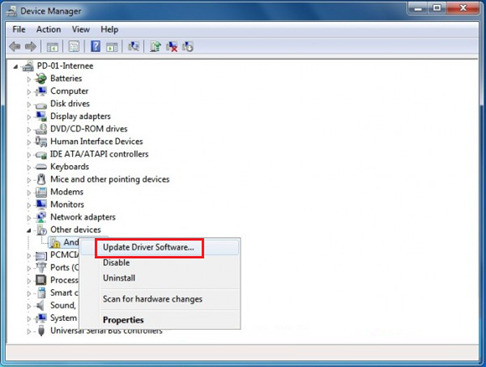This screenshot has height=367, width=486.
Task: Choose Uninstall in the context menu
Action: (x=119, y=278)
